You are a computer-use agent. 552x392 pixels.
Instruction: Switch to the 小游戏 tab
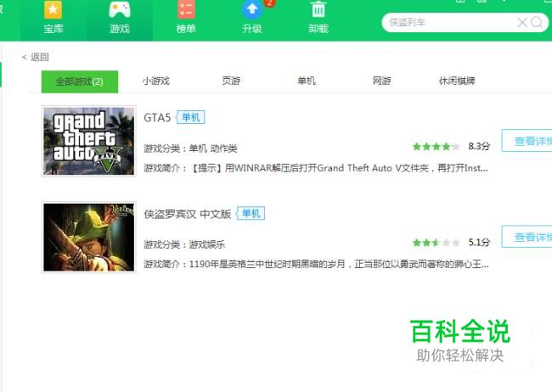coord(156,81)
